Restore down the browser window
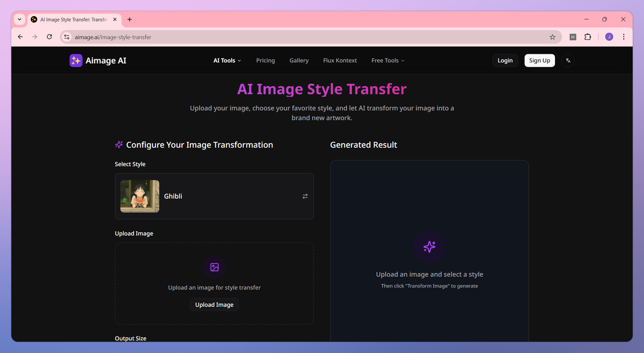Viewport: 644px width, 353px height. click(x=604, y=19)
